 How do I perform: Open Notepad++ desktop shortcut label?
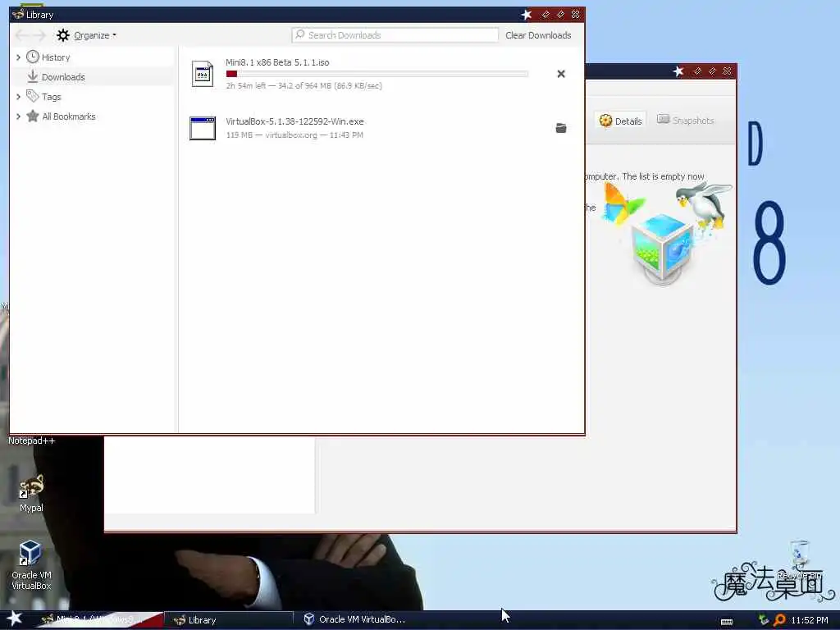(x=31, y=441)
